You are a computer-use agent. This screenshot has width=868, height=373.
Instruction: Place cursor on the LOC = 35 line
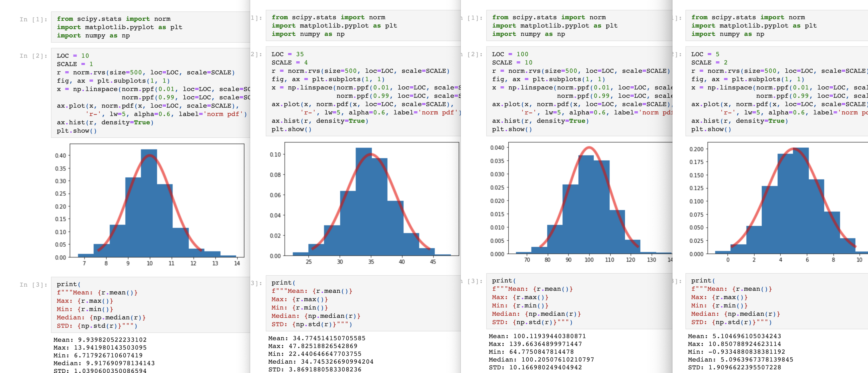tap(287, 54)
